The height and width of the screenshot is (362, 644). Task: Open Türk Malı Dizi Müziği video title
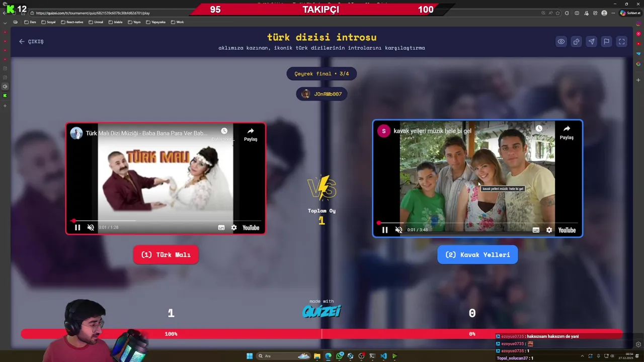click(146, 133)
